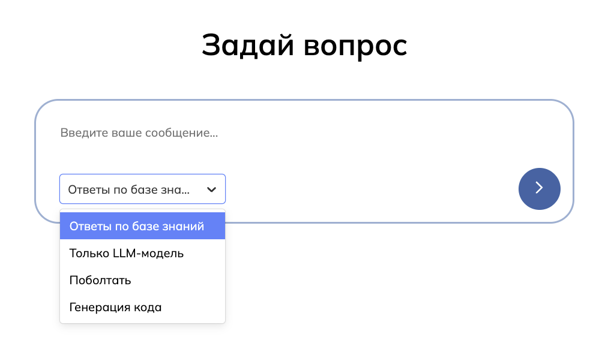Enable code generation mode "Генерация кода"
Image resolution: width=611 pixels, height=364 pixels.
[115, 307]
